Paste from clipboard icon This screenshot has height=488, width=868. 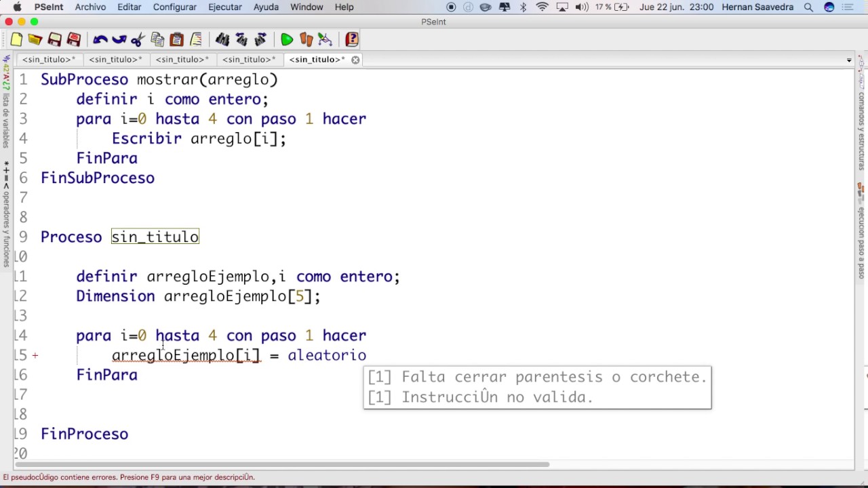(x=176, y=40)
